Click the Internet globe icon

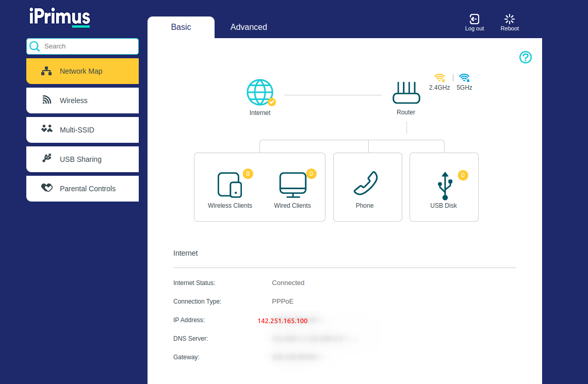click(x=260, y=92)
